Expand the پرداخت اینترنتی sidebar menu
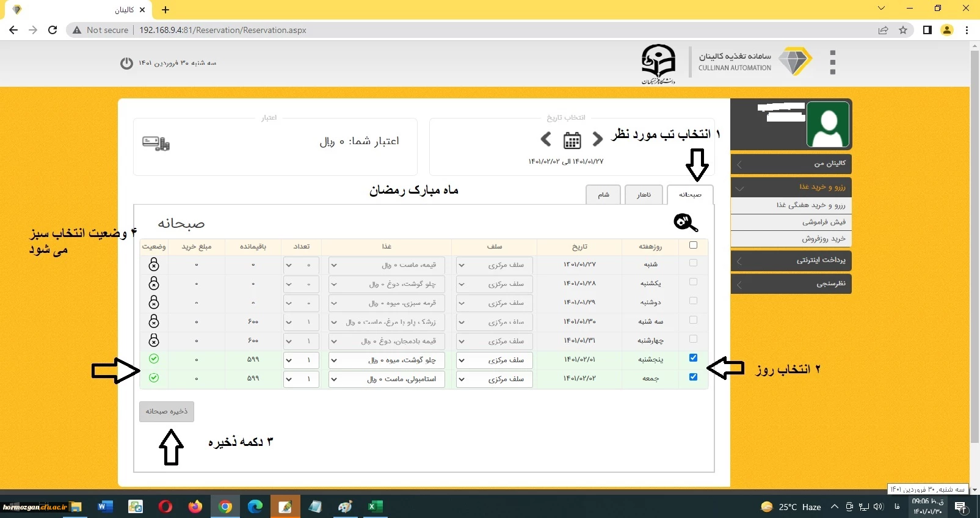Viewport: 980px width, 518px height. 791,260
